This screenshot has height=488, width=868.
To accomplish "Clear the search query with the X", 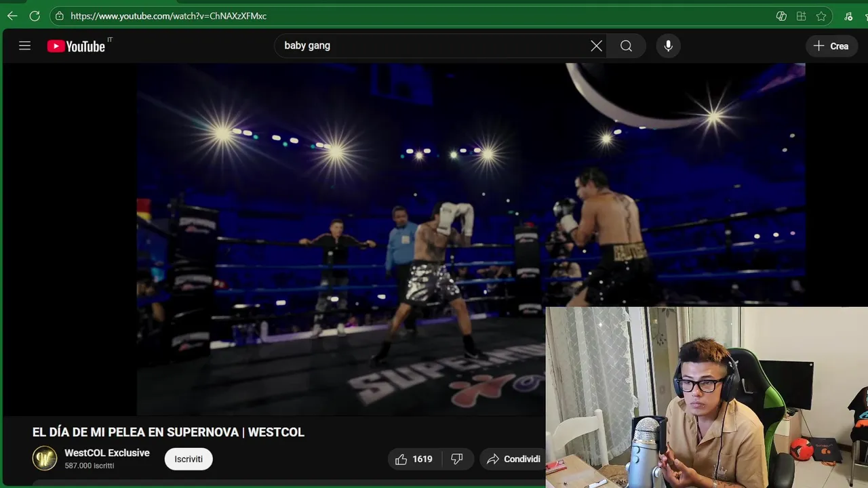I will point(596,45).
